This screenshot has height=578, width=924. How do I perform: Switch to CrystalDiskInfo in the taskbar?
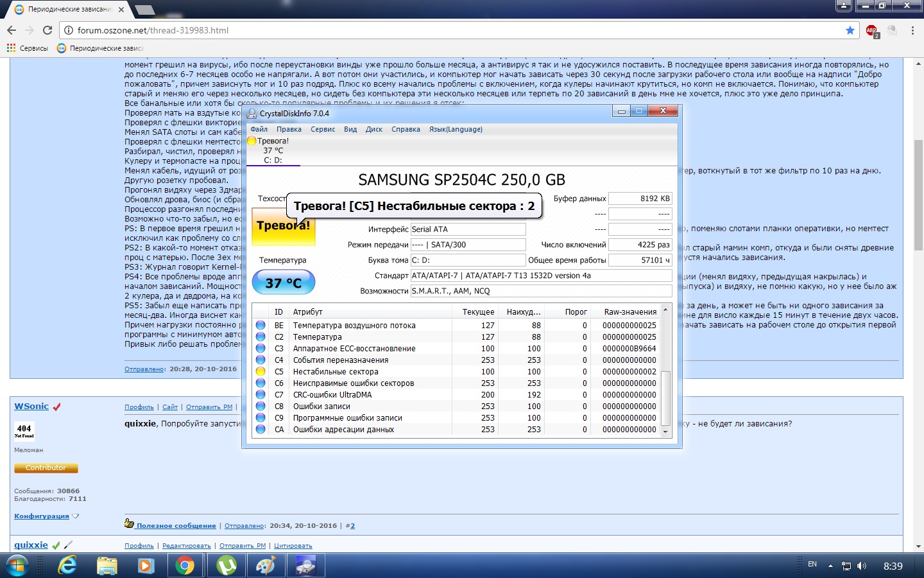click(x=305, y=565)
